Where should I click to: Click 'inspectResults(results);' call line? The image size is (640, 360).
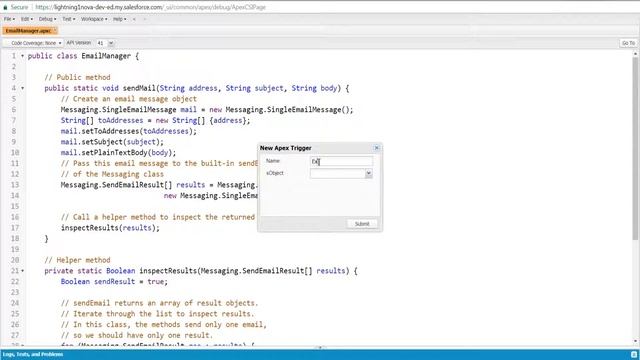110,228
